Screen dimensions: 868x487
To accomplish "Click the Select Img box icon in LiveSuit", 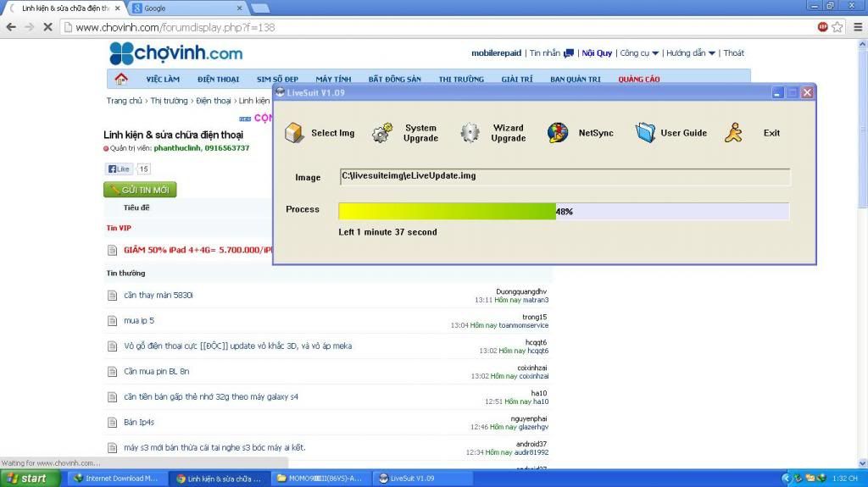I will [x=294, y=133].
